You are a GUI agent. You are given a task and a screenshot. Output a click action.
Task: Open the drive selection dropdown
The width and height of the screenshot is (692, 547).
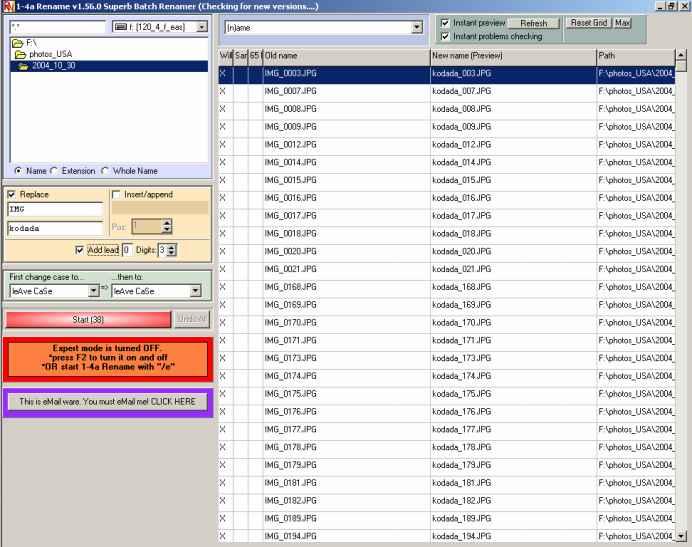(202, 25)
